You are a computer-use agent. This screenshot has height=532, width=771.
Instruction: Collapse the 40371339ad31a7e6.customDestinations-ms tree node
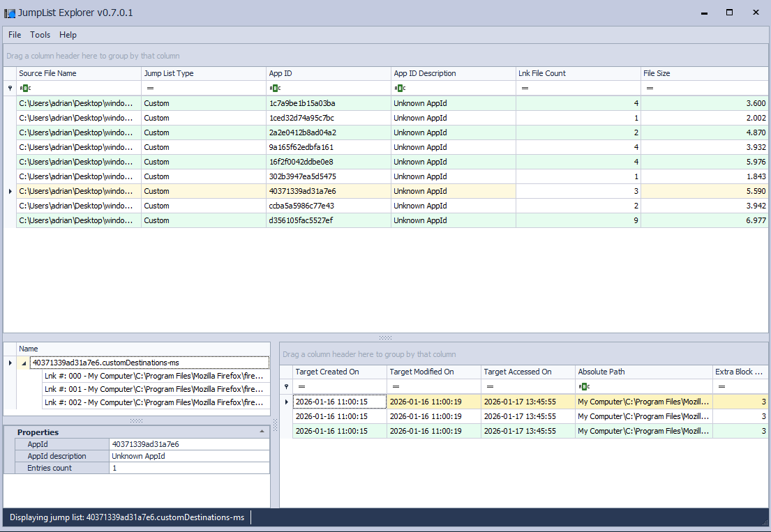coord(24,363)
